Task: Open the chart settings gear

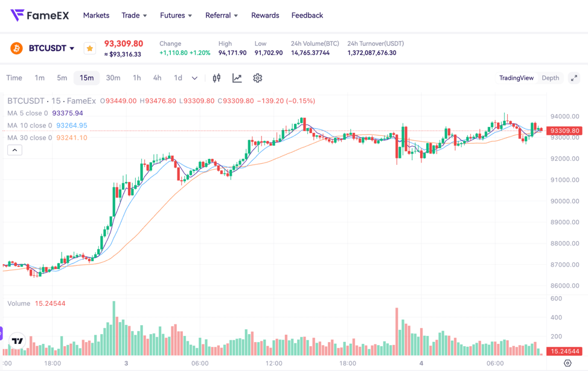Action: 257,78
